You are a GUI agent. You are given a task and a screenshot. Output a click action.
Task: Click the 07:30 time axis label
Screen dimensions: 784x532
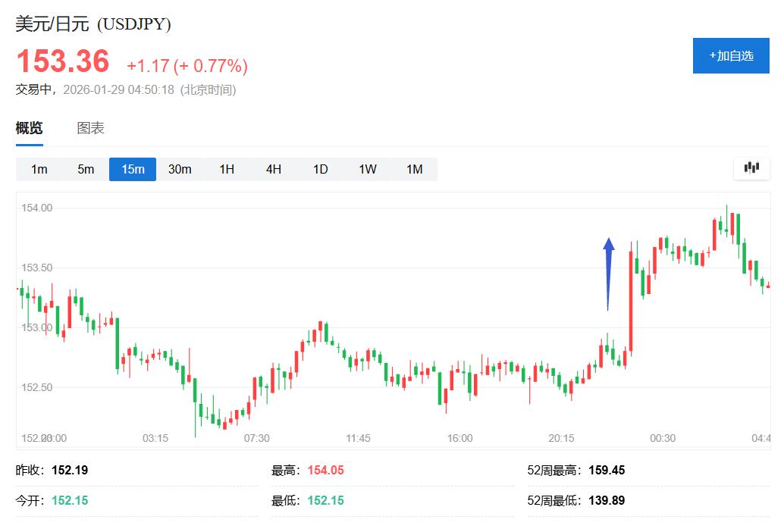[256, 438]
